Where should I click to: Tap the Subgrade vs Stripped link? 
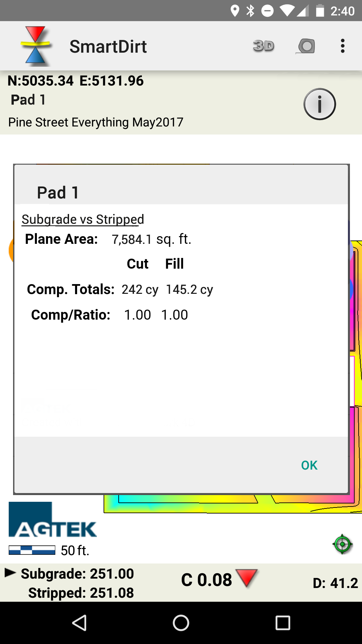[x=83, y=219]
